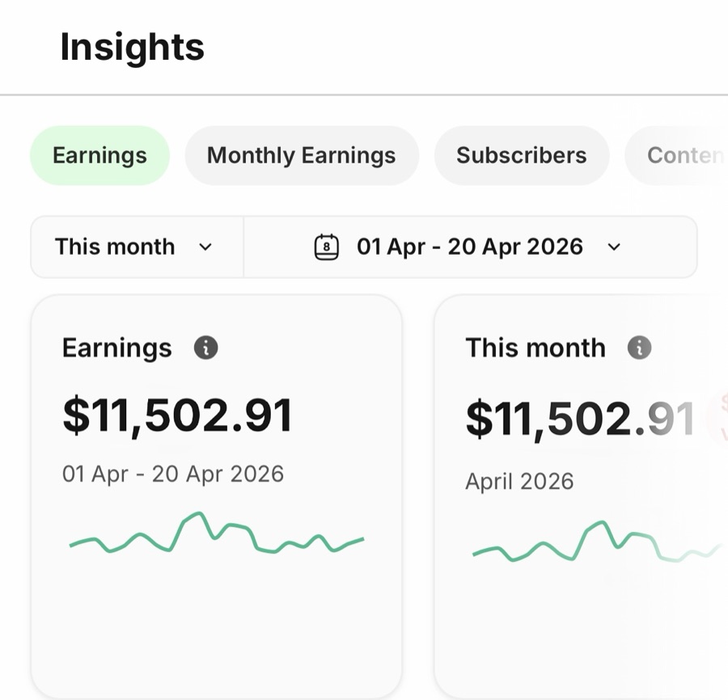Open the 01 Apr - 20 Apr 2026 picker

[x=470, y=247]
